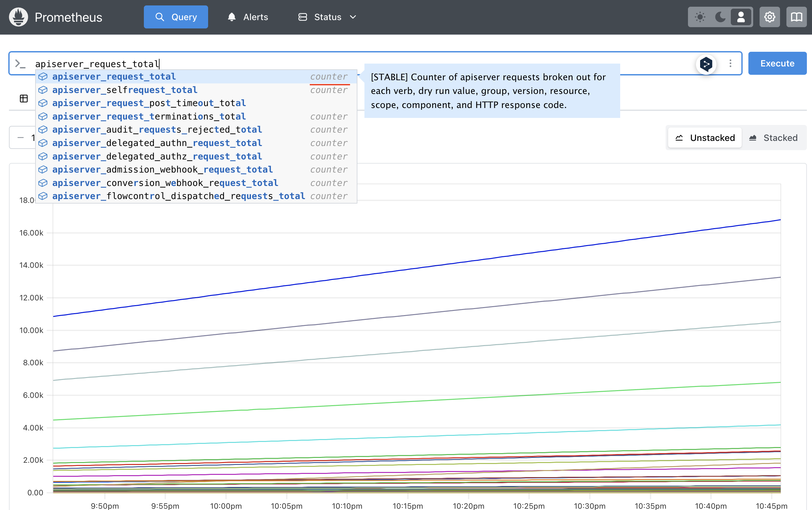Click the terminal prompt icon in query bar
The width and height of the screenshot is (812, 510).
20,64
